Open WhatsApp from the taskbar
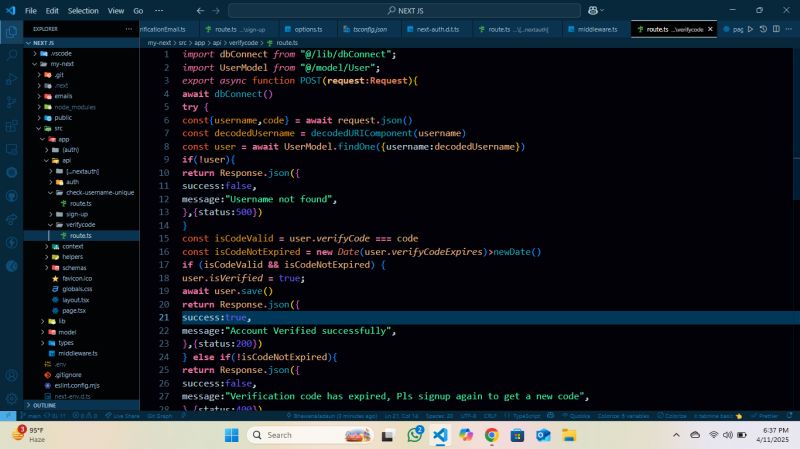This screenshot has width=800, height=449. point(415,435)
